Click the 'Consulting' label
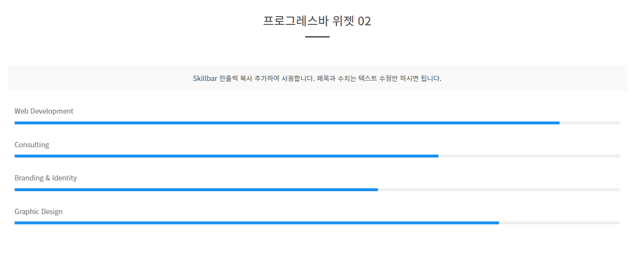Image resolution: width=644 pixels, height=258 pixels. pyautogui.click(x=32, y=145)
